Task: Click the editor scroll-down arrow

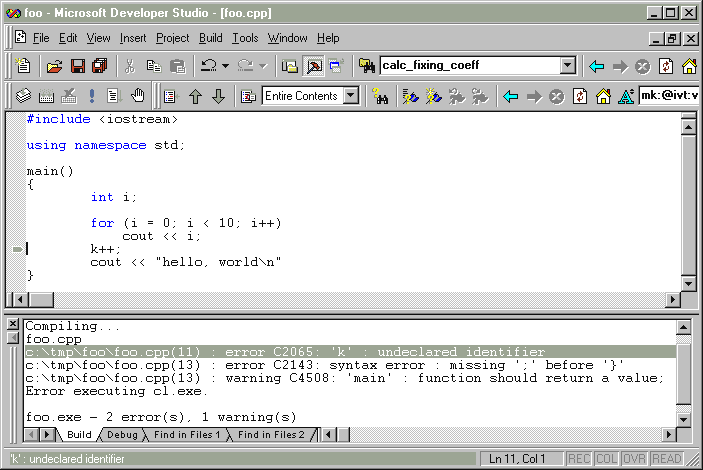Action: coord(688,283)
